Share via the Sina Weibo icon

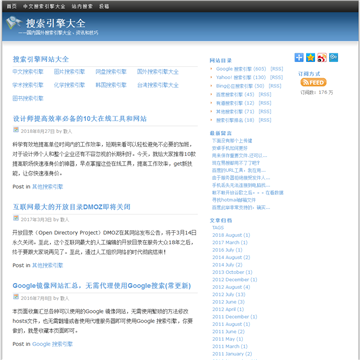322,57
